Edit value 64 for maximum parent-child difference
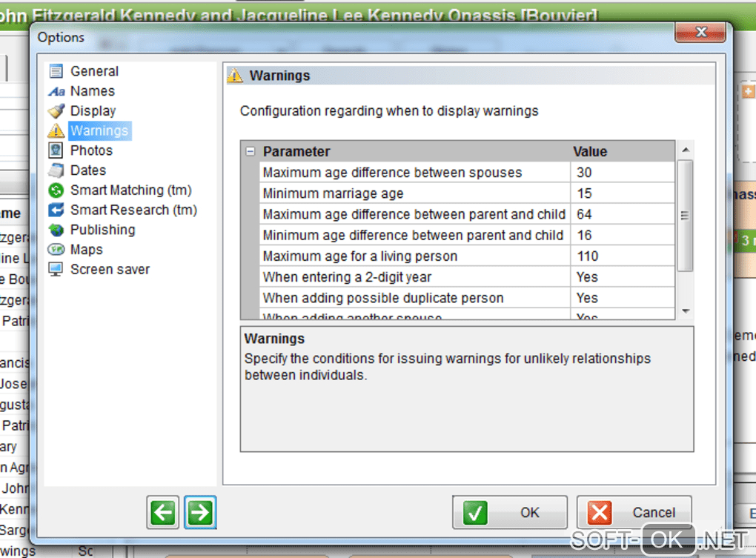This screenshot has height=558, width=756. click(x=623, y=214)
